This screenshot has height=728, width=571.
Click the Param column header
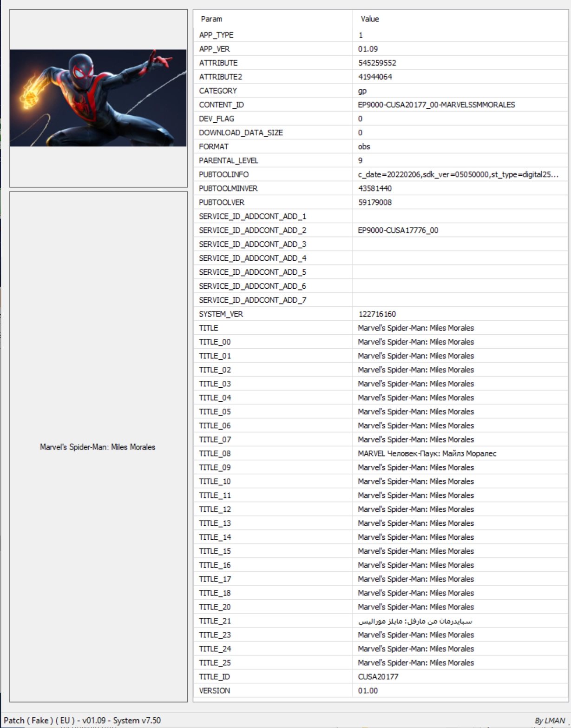[211, 19]
